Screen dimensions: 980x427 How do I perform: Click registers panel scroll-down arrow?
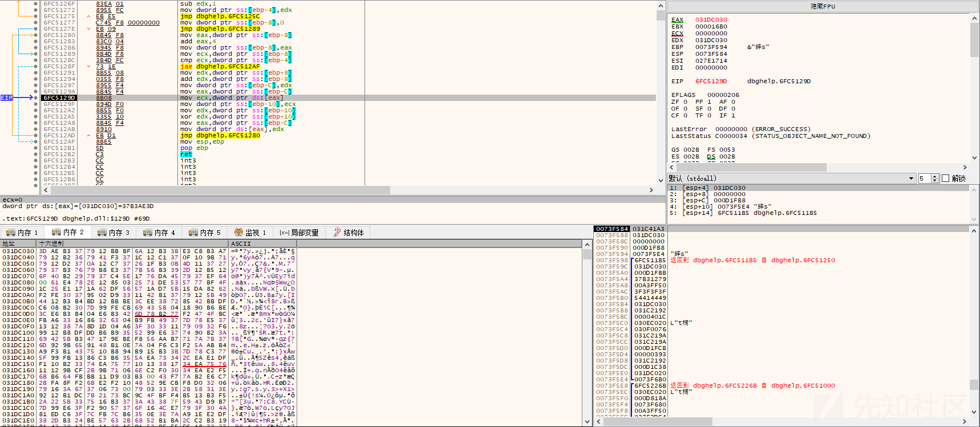point(974,158)
